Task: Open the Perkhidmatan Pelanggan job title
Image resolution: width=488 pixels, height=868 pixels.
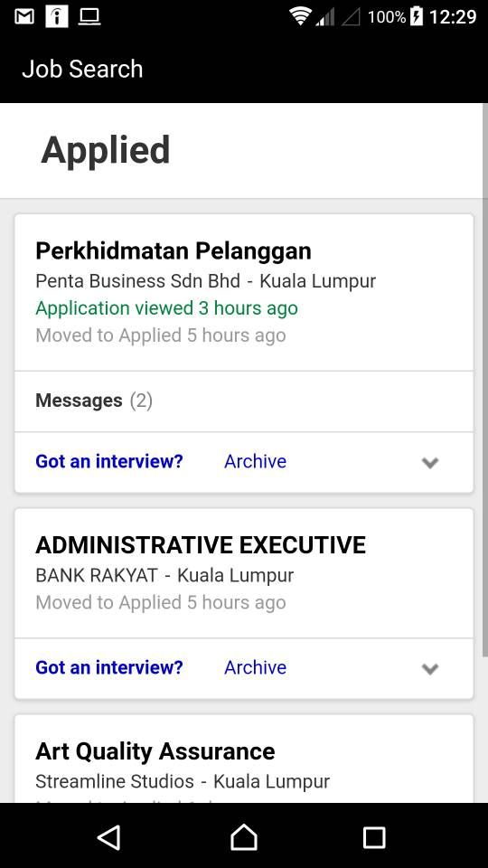Action: (174, 251)
